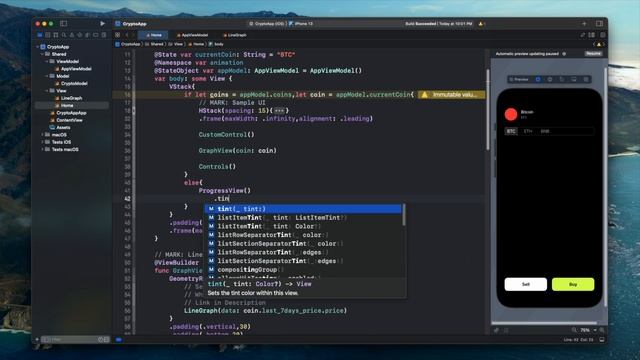Open the Find navigator magnifier icon
This screenshot has height=360, width=640.
64,35
